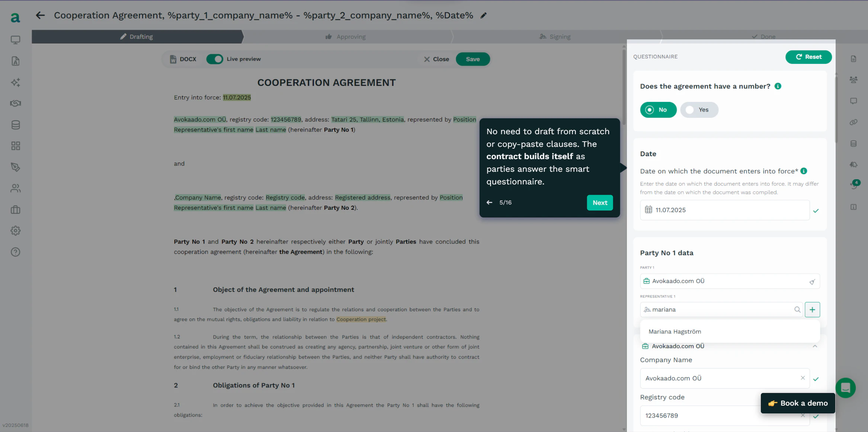Image resolution: width=868 pixels, height=432 pixels.
Task: Collapse the Avokaado.com OÜ party details chevron
Action: 815,346
